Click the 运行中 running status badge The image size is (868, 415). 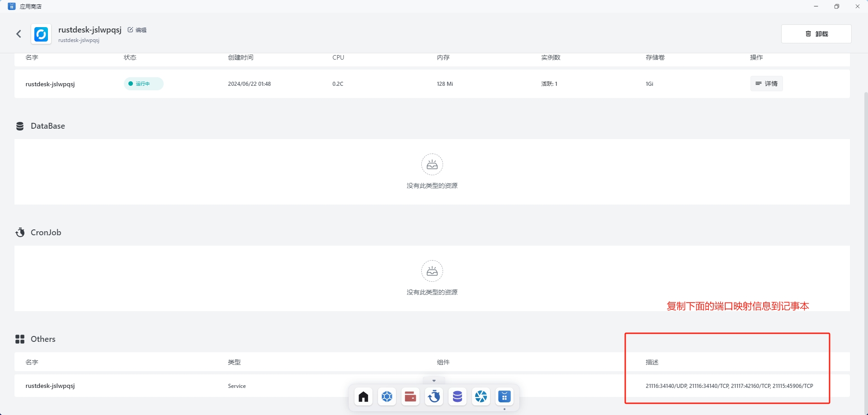143,84
